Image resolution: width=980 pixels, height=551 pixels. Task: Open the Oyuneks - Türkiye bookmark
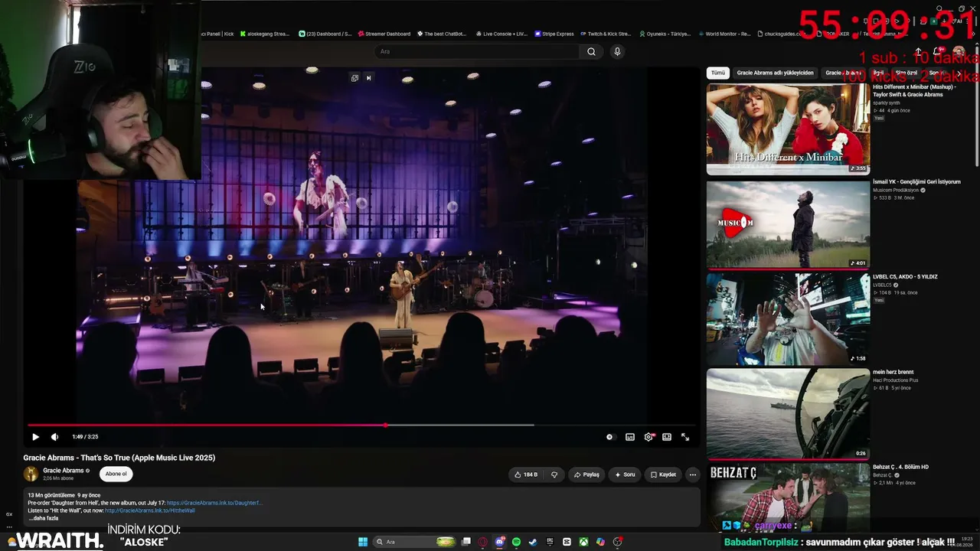(665, 34)
